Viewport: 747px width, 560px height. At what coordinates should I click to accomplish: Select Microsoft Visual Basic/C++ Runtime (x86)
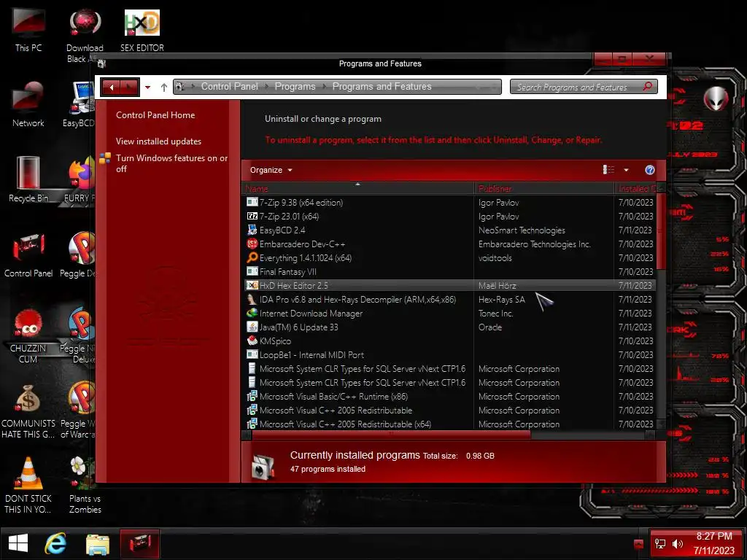tap(449, 396)
